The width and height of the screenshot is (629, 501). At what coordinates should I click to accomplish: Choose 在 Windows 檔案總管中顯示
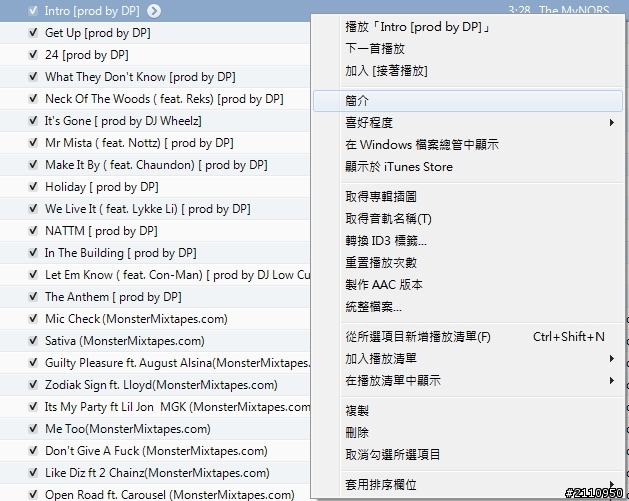468,145
